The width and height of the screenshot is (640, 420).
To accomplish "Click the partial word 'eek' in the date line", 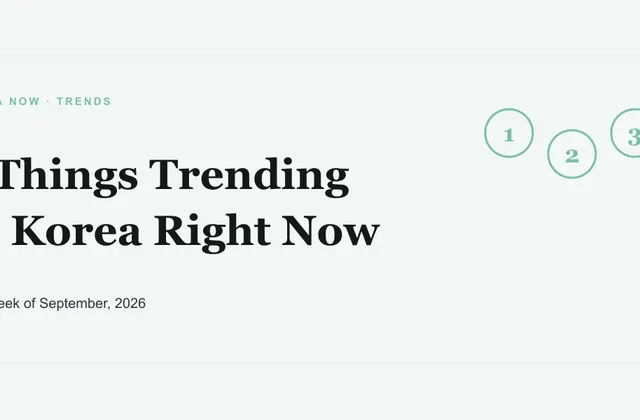I will (x=10, y=303).
